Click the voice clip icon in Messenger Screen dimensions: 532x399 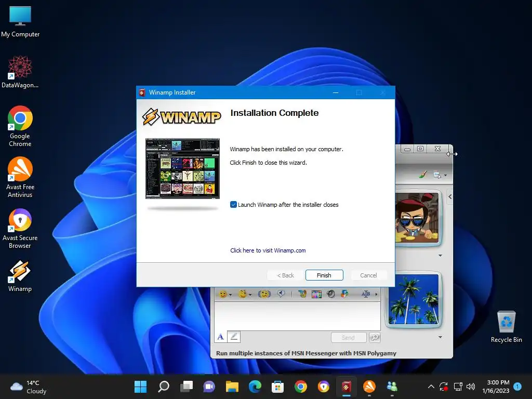click(x=281, y=294)
